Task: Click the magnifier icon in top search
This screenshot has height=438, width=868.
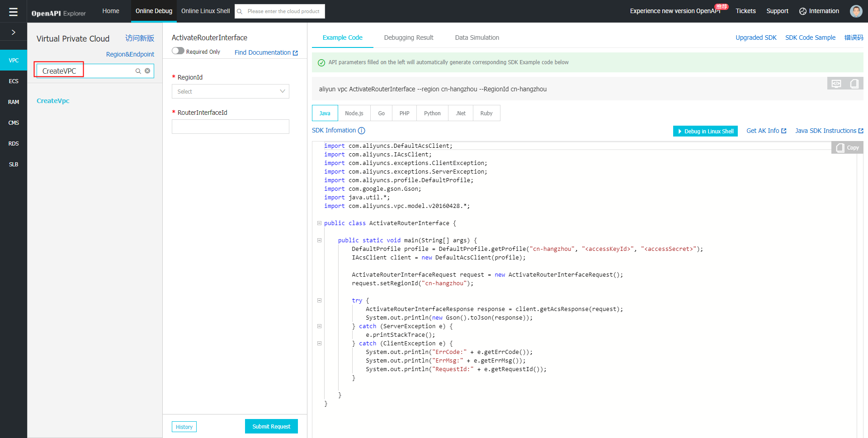Action: point(240,11)
